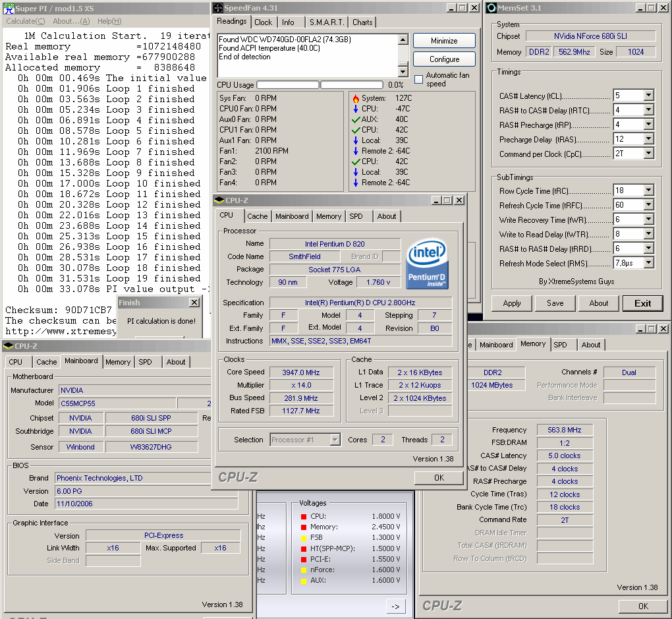Open the Write Recovery Time (tWR) dropdown
The height and width of the screenshot is (619, 672).
point(648,220)
